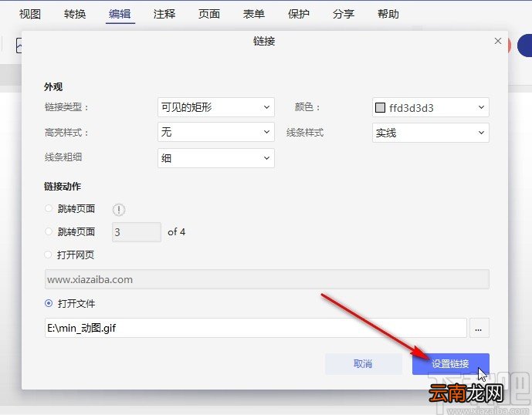Open the 颜色 ffd3d3d3 dropdown
Screen dimensions: 532x415
431,107
